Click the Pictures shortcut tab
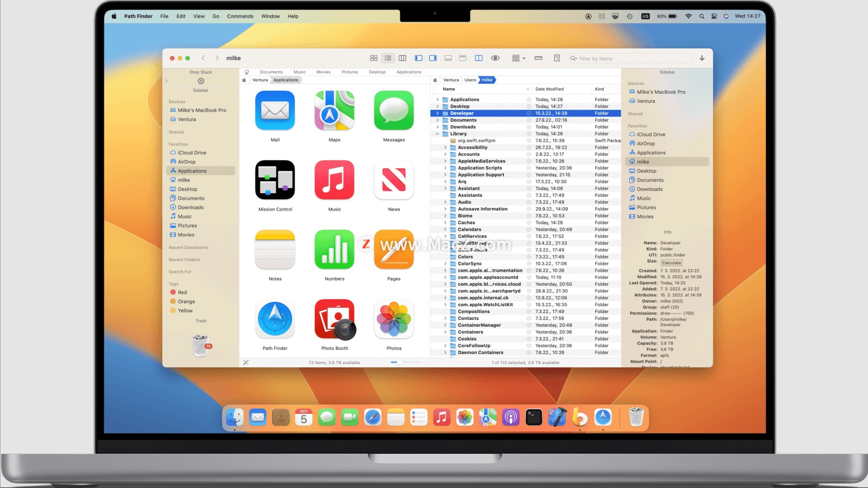The image size is (868, 488). coord(349,72)
